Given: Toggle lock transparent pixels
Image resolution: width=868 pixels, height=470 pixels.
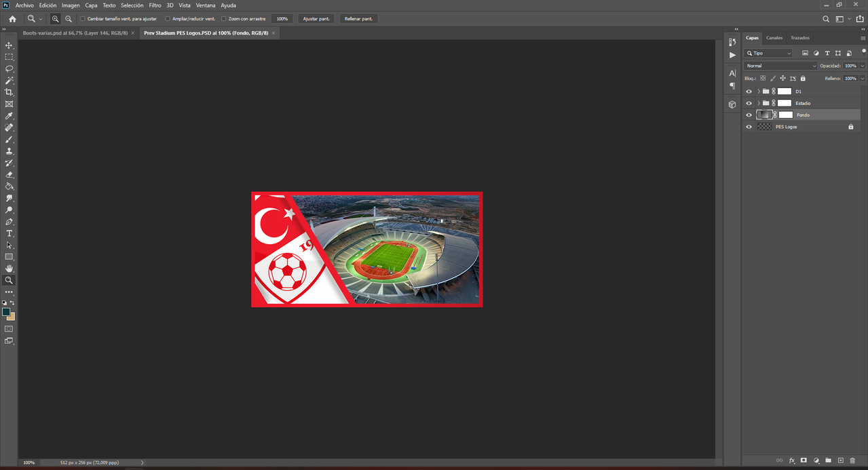Looking at the screenshot, I should click(763, 79).
